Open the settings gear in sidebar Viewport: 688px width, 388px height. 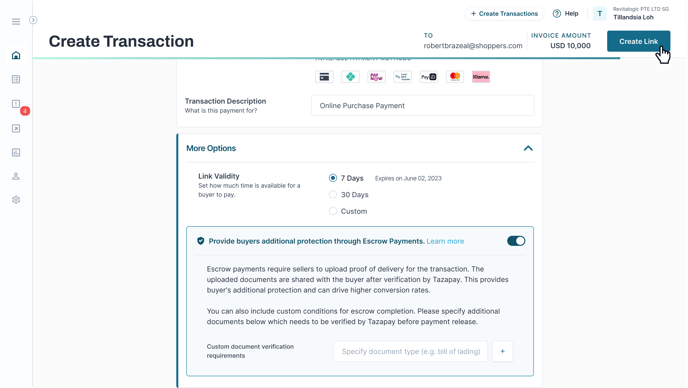pyautogui.click(x=16, y=200)
